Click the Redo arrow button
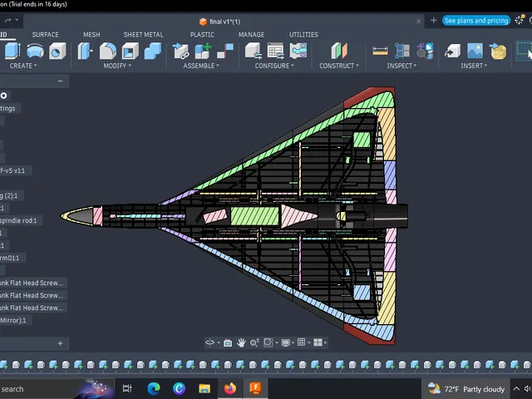The image size is (532, 399). point(7,20)
